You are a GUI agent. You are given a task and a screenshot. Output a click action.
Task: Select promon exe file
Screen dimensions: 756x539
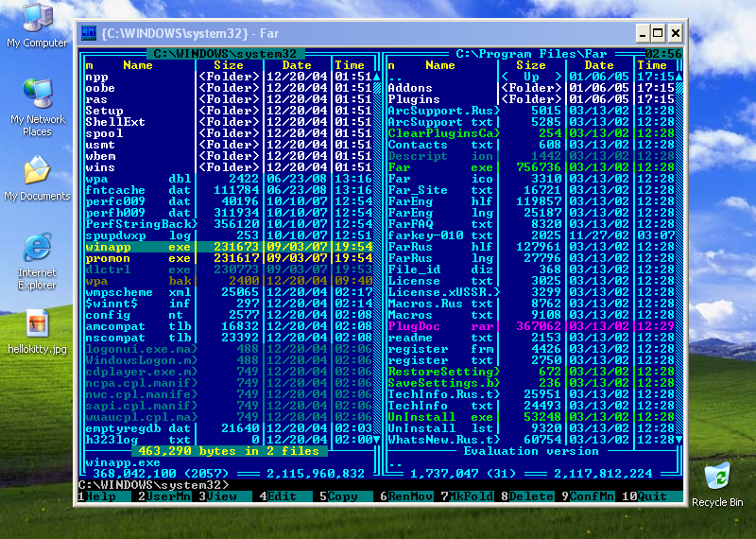(x=229, y=258)
